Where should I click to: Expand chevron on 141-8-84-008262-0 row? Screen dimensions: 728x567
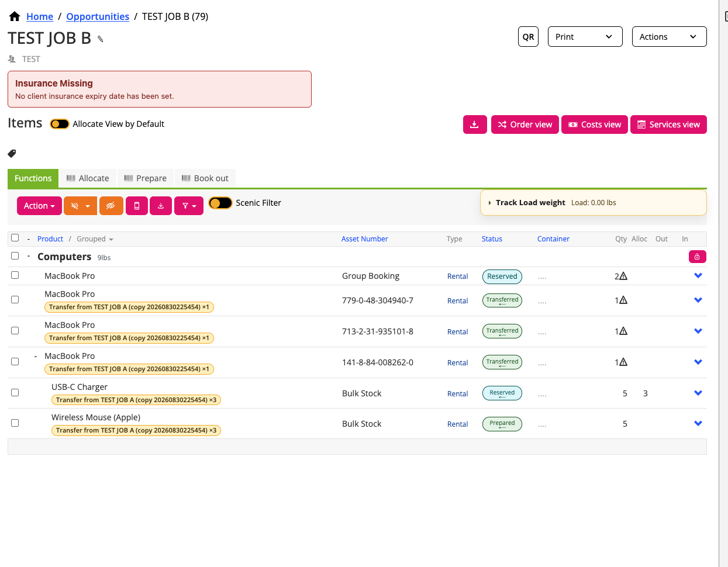(x=698, y=362)
